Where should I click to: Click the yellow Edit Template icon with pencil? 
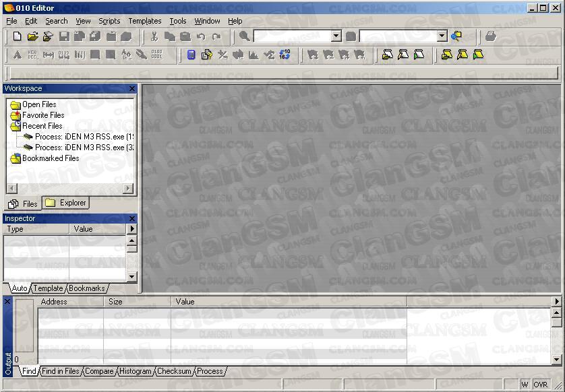pyautogui.click(x=463, y=55)
